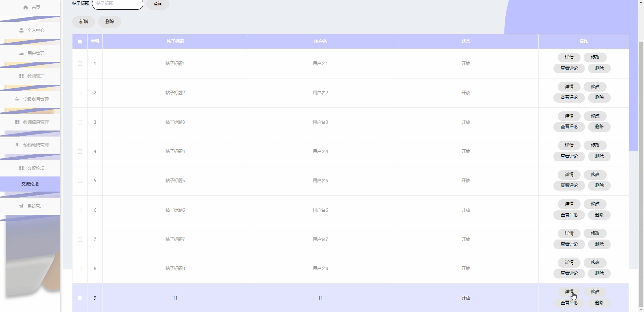Click the grid icon beside 教师管理

pyautogui.click(x=21, y=76)
